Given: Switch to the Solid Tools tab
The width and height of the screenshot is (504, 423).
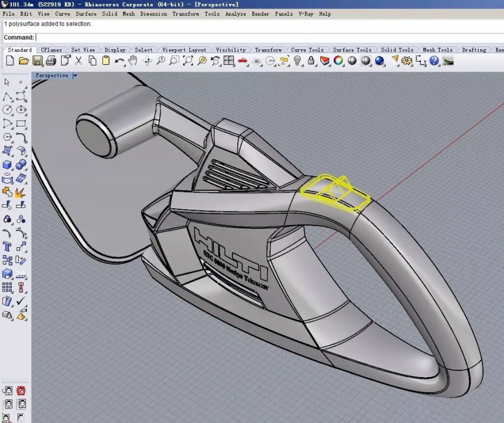Looking at the screenshot, I should tap(396, 50).
